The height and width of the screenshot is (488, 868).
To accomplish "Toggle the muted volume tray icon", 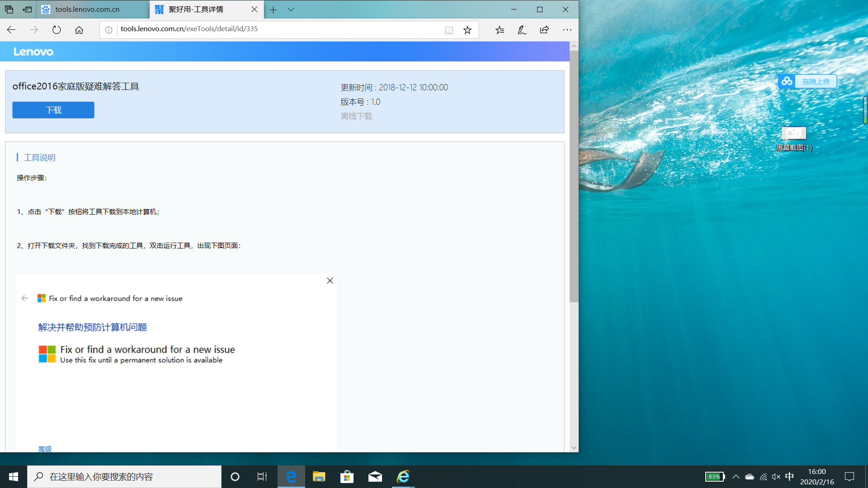I will [x=776, y=477].
